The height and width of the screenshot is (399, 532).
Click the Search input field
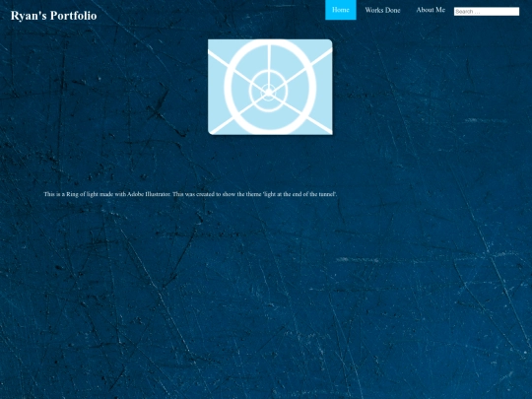487,12
